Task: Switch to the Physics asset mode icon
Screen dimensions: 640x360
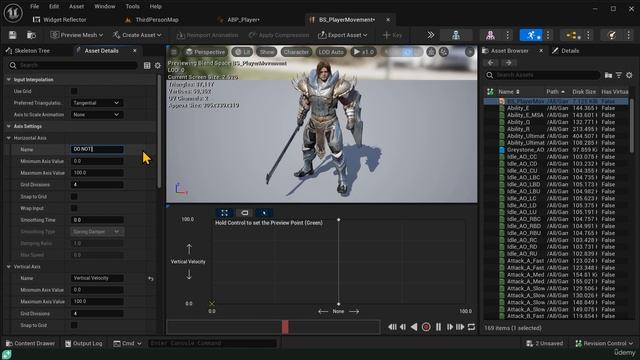Action: pos(612,35)
